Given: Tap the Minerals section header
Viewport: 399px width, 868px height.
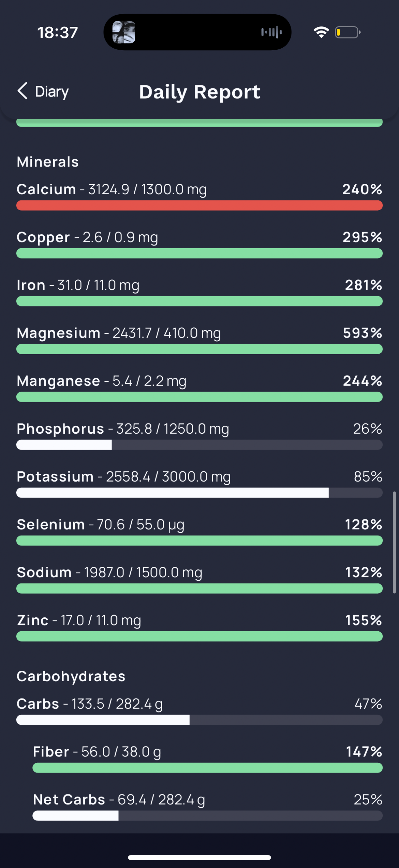Looking at the screenshot, I should [x=48, y=162].
